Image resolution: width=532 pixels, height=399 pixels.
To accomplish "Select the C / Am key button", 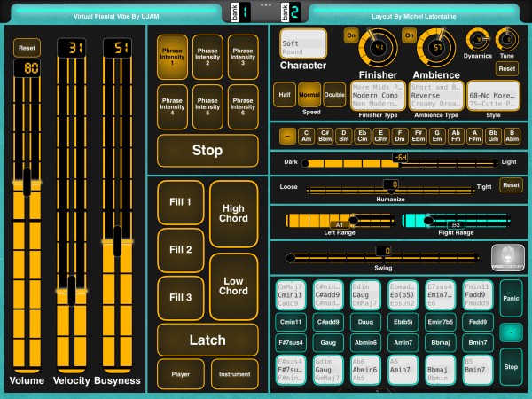I will pos(307,136).
